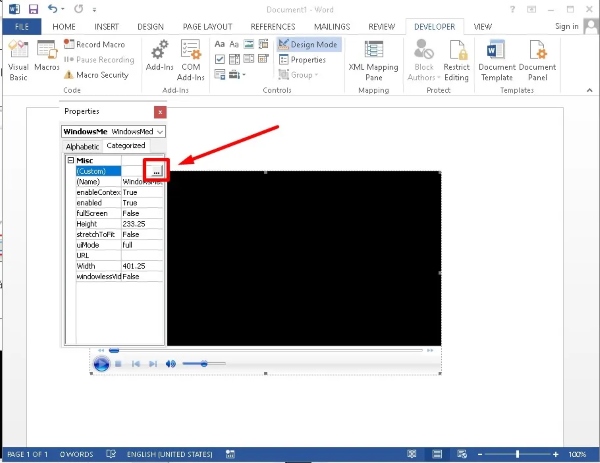Open the Visual Basic editor
This screenshot has height=463, width=600.
click(17, 58)
